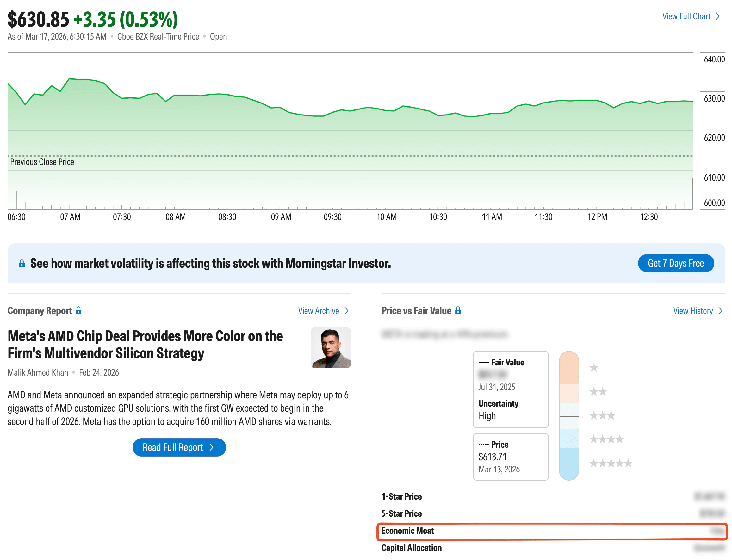Click arrow in Read Full Report button
Screen dimensions: 732x560
coord(211,447)
